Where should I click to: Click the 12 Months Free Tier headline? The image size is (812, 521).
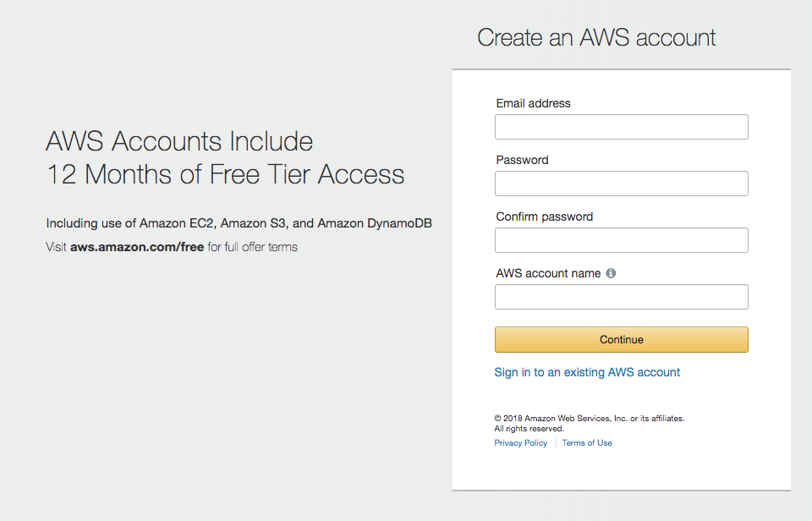click(x=225, y=174)
